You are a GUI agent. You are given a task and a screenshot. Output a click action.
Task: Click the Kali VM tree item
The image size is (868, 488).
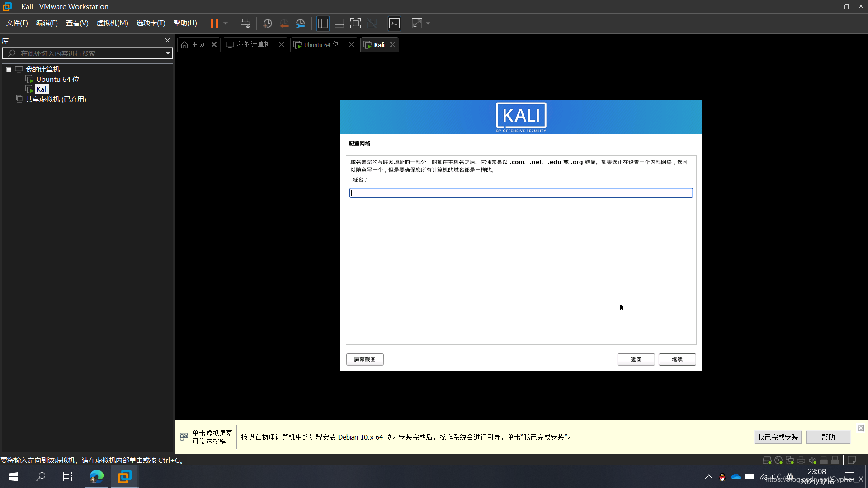point(42,89)
